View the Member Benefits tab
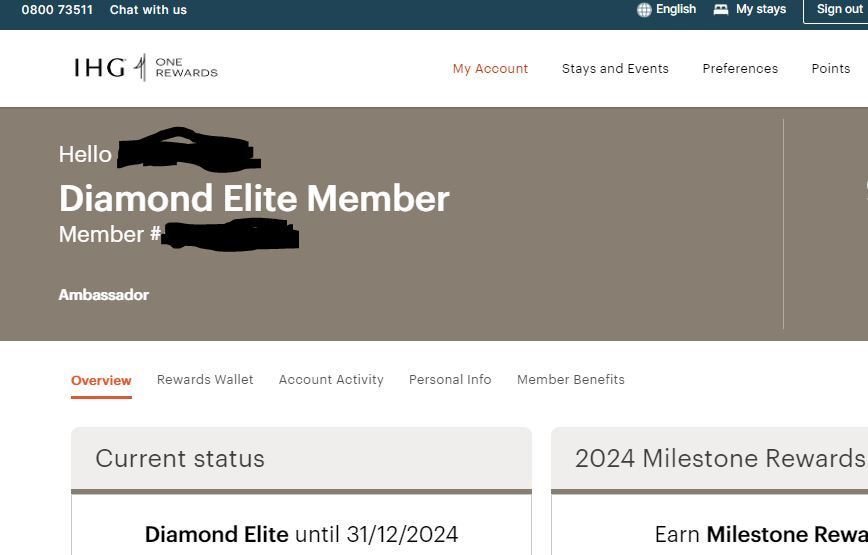The height and width of the screenshot is (555, 868). tap(571, 380)
